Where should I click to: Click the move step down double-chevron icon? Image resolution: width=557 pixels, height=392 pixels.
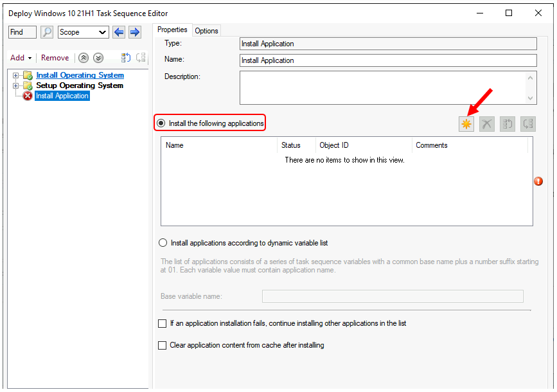98,58
